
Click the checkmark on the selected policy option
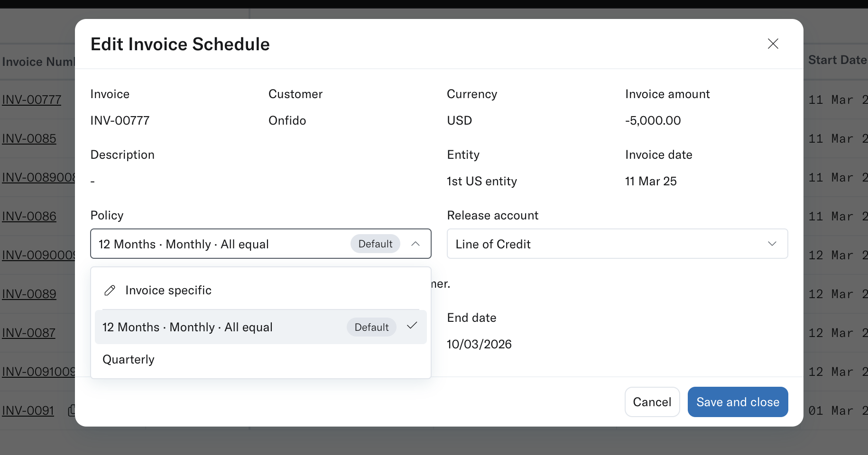412,326
